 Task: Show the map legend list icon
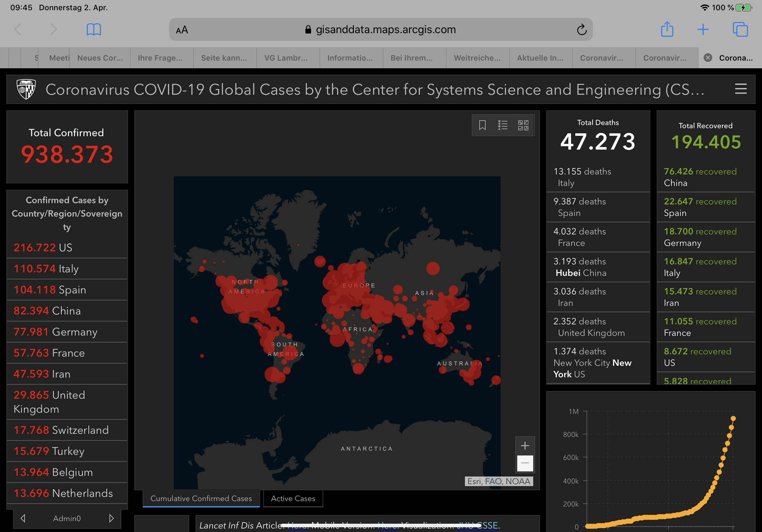(503, 125)
